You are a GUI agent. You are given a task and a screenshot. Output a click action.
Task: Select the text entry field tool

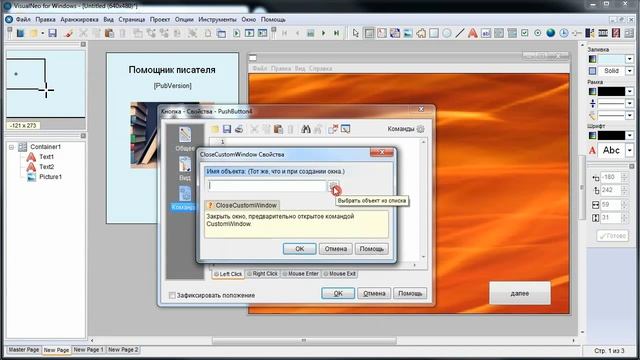point(486,33)
